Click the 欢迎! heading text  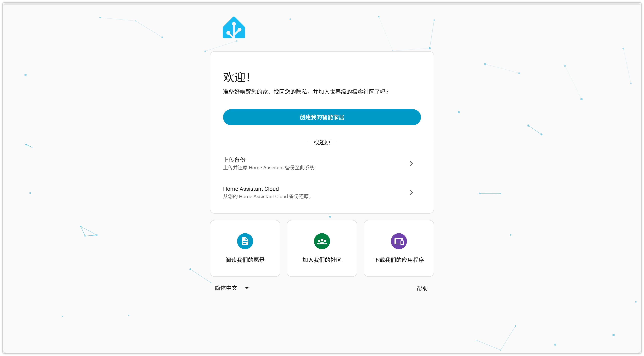point(236,77)
